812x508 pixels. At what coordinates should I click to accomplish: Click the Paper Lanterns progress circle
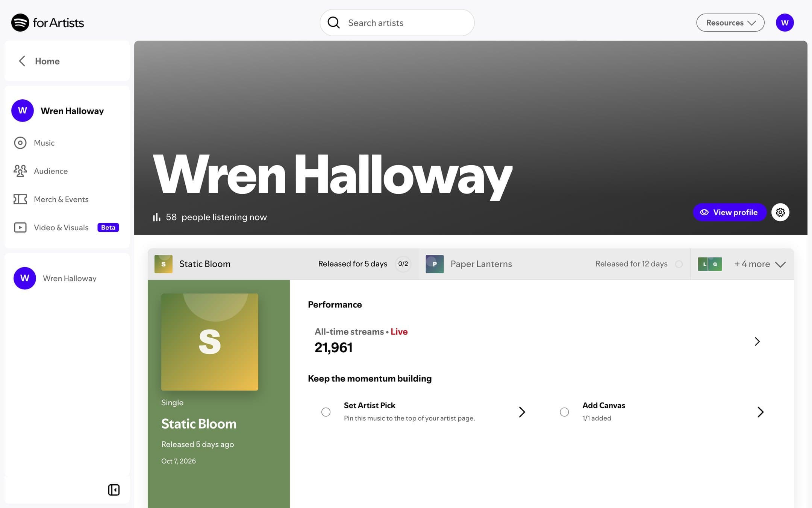(679, 264)
